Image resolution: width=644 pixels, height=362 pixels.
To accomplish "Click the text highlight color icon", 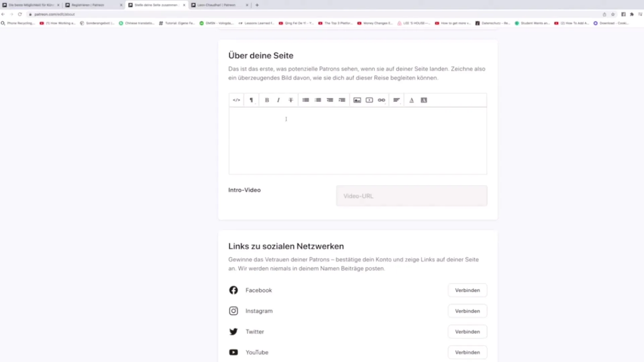I will (x=424, y=100).
